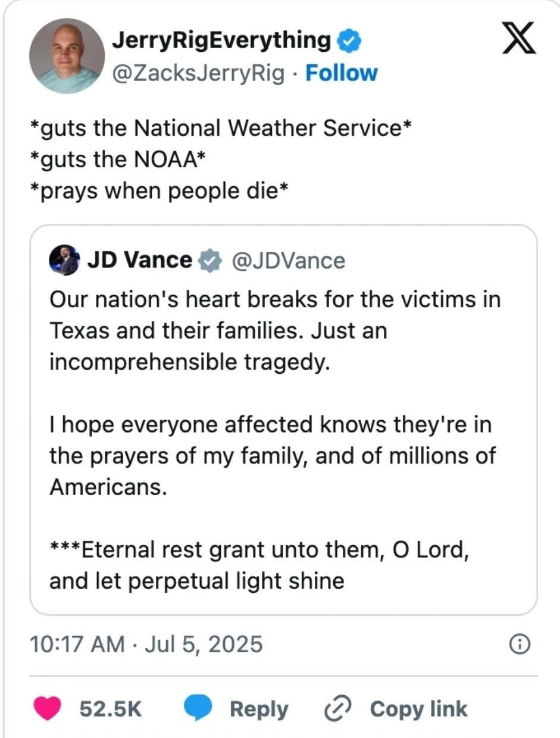Click the Reply text label
This screenshot has width=560, height=738.
(x=259, y=709)
